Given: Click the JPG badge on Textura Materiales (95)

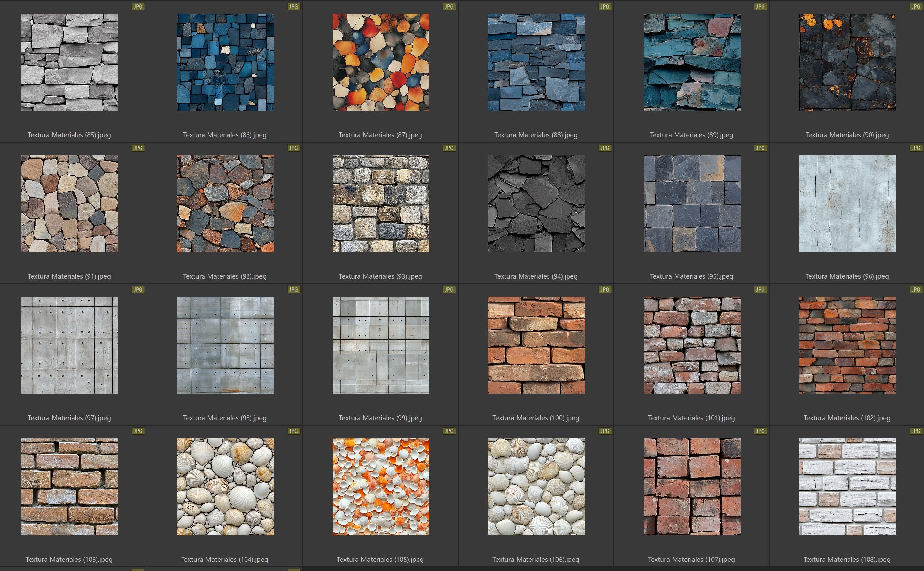Looking at the screenshot, I should 760,148.
